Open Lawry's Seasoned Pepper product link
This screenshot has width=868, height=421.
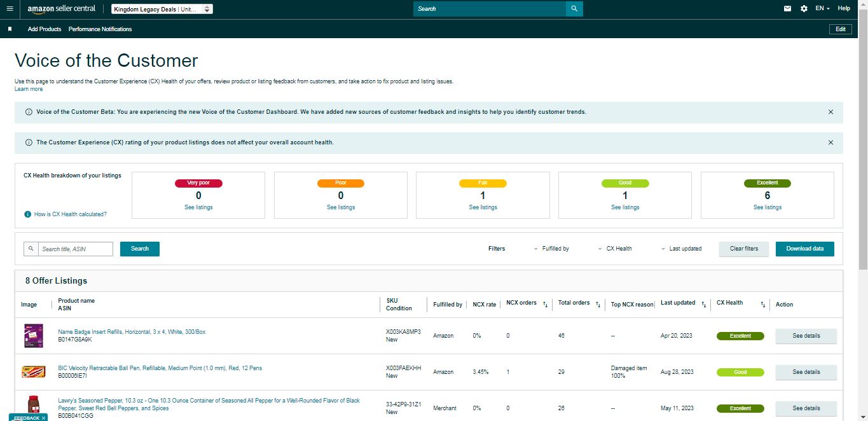tap(209, 404)
